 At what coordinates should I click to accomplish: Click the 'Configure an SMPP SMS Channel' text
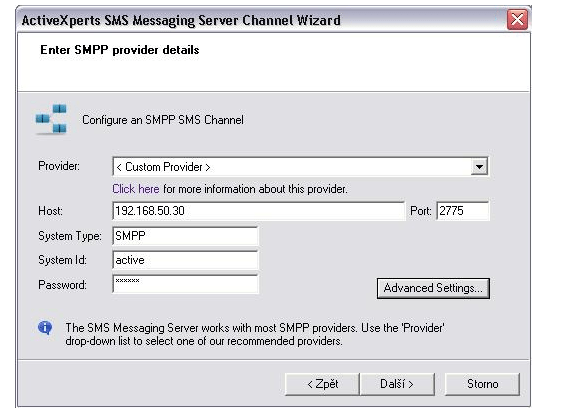pos(163,120)
